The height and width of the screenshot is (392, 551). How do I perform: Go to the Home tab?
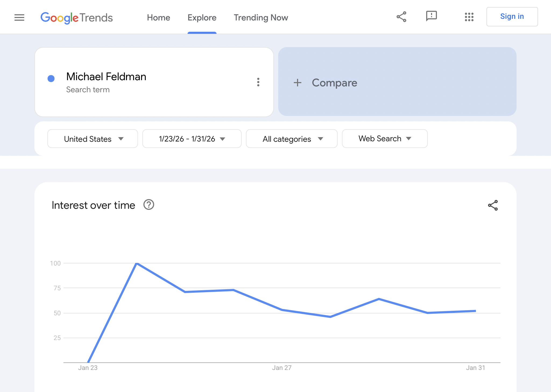(158, 18)
